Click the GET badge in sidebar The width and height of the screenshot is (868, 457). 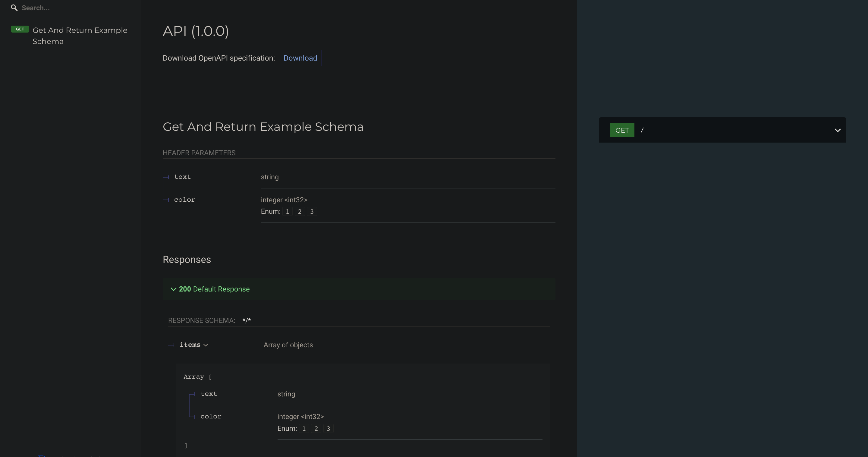click(20, 29)
